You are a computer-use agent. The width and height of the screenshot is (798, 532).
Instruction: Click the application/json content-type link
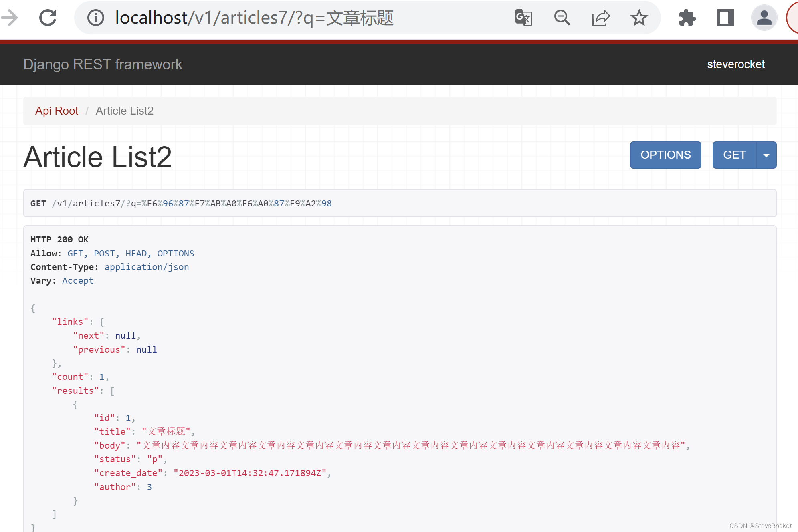pos(147,267)
